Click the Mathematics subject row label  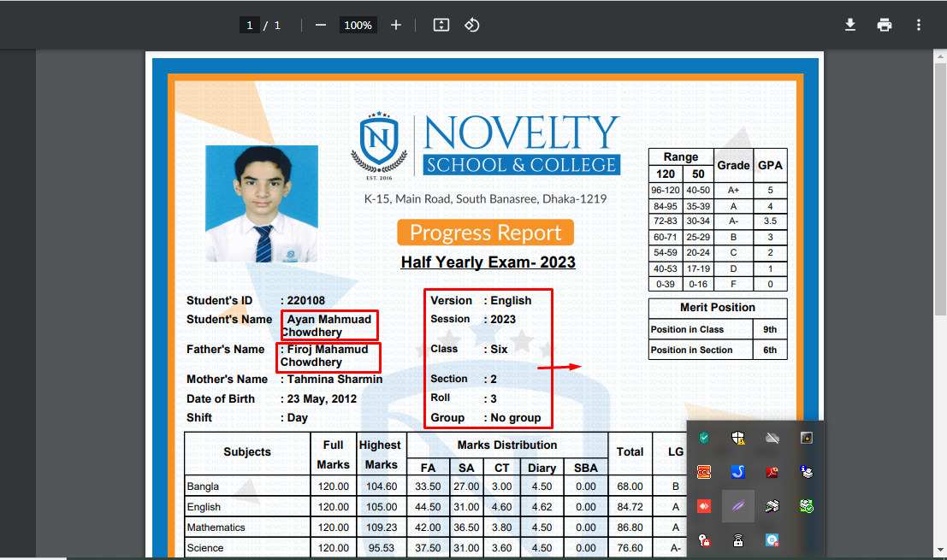(x=216, y=528)
